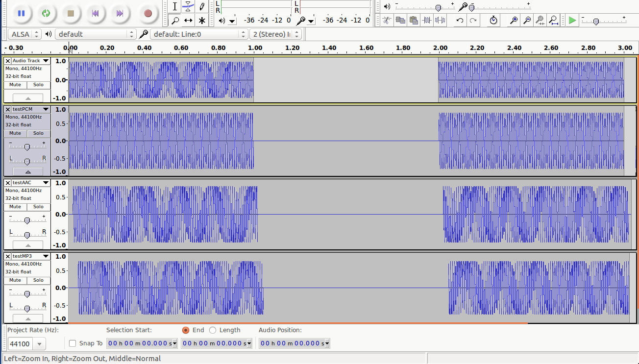Screen dimensions: 639x364
Task: Open the default: Line:0 recording device dropdown
Action: pyautogui.click(x=198, y=34)
